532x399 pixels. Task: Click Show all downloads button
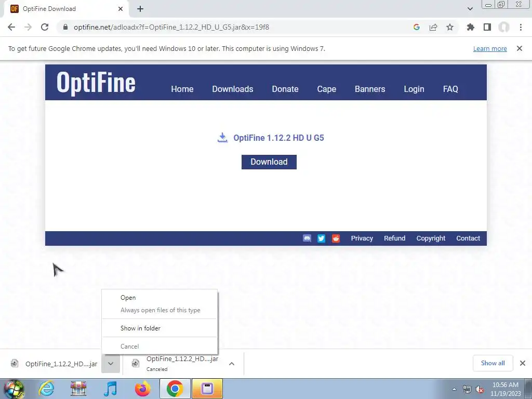(x=493, y=363)
